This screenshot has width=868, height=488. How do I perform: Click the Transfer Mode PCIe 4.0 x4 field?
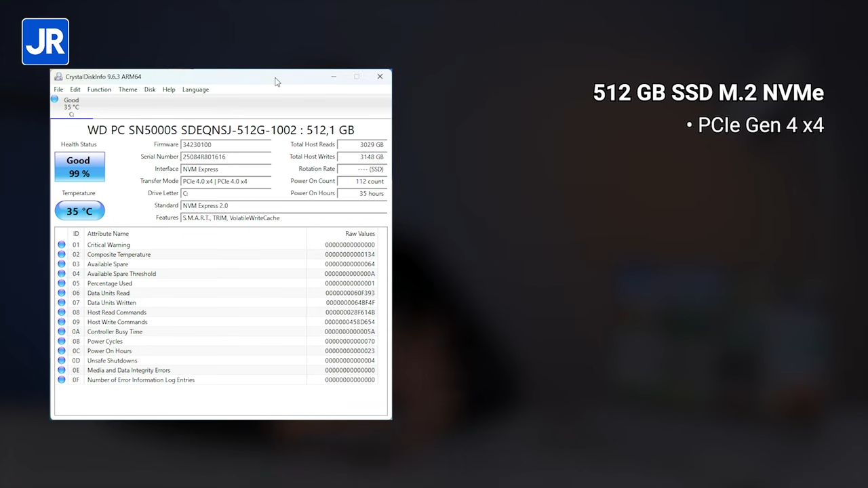[226, 181]
